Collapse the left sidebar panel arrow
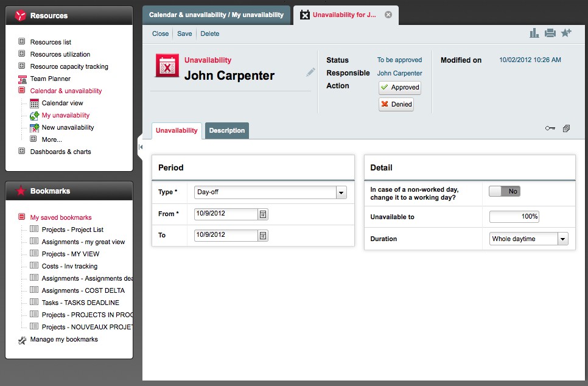Image resolution: width=588 pixels, height=386 pixels. [141, 147]
